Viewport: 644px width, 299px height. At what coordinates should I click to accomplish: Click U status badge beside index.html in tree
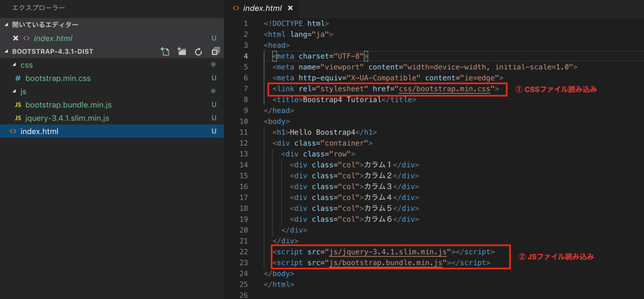point(214,132)
